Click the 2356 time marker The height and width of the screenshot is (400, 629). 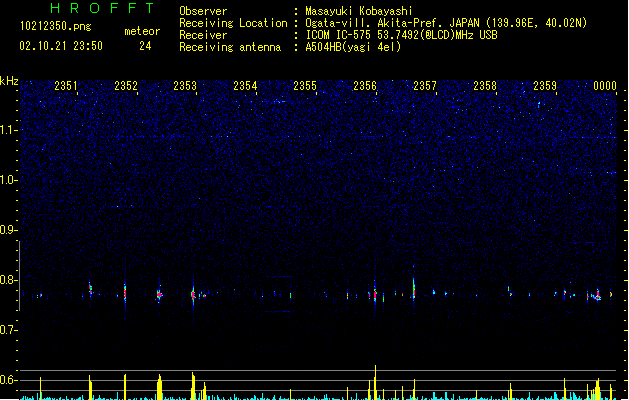(x=365, y=86)
